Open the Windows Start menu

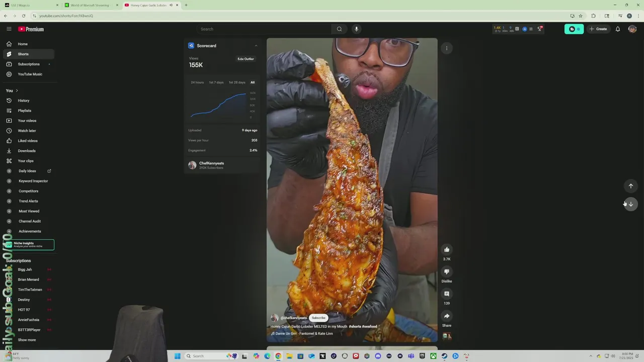click(x=177, y=356)
